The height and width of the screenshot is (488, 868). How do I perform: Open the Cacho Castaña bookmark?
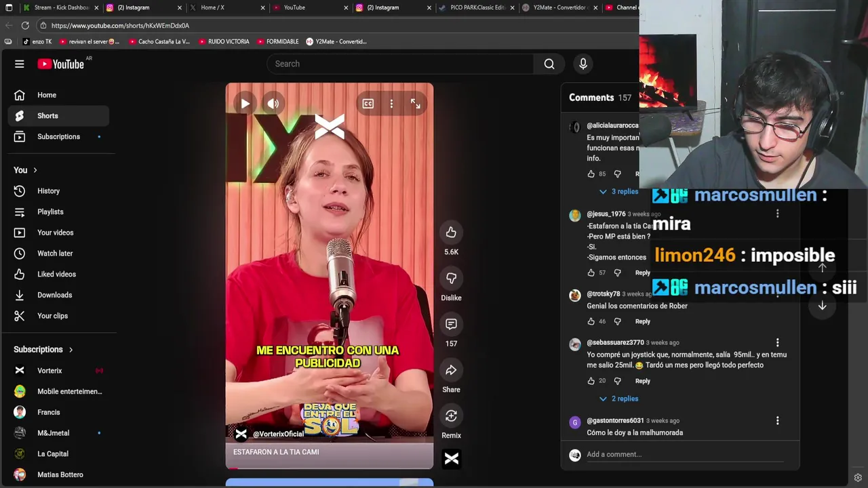coord(159,41)
